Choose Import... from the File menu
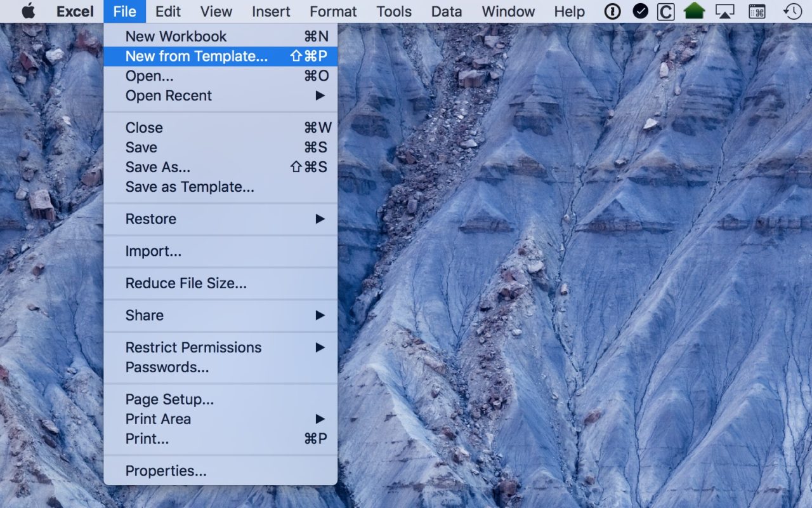The width and height of the screenshot is (812, 508). tap(221, 251)
